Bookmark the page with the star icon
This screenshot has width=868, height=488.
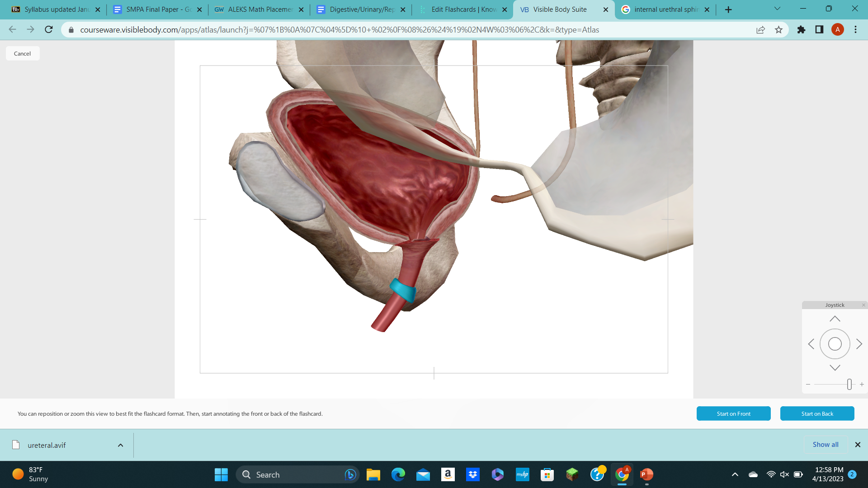tap(779, 30)
